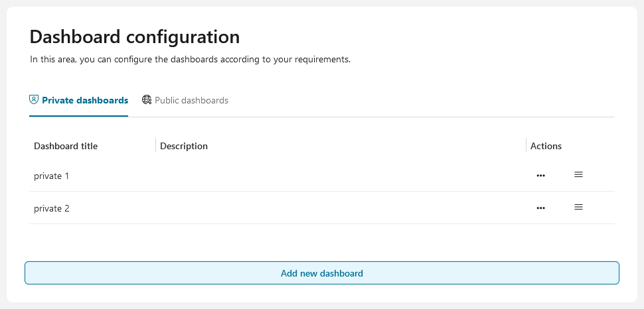The width and height of the screenshot is (644, 309).
Task: Click the Dashboard title column header
Action: tap(66, 146)
